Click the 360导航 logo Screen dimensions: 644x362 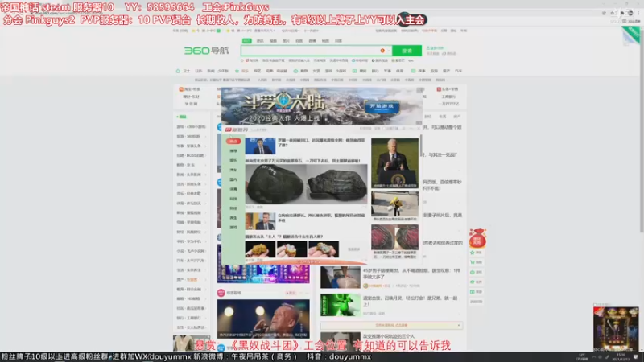tap(206, 51)
